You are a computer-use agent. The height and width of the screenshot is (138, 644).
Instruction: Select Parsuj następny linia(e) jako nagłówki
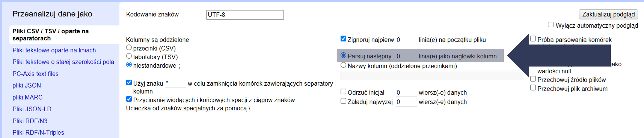tap(343, 55)
